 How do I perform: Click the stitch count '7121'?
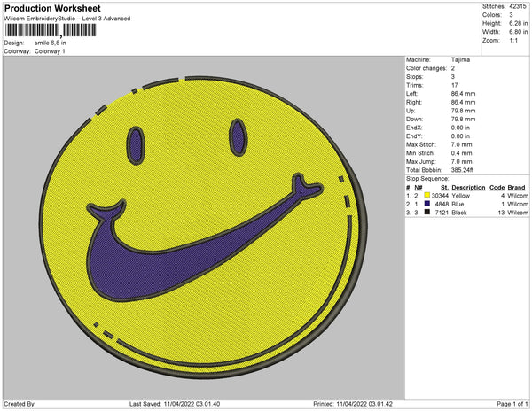coord(442,213)
